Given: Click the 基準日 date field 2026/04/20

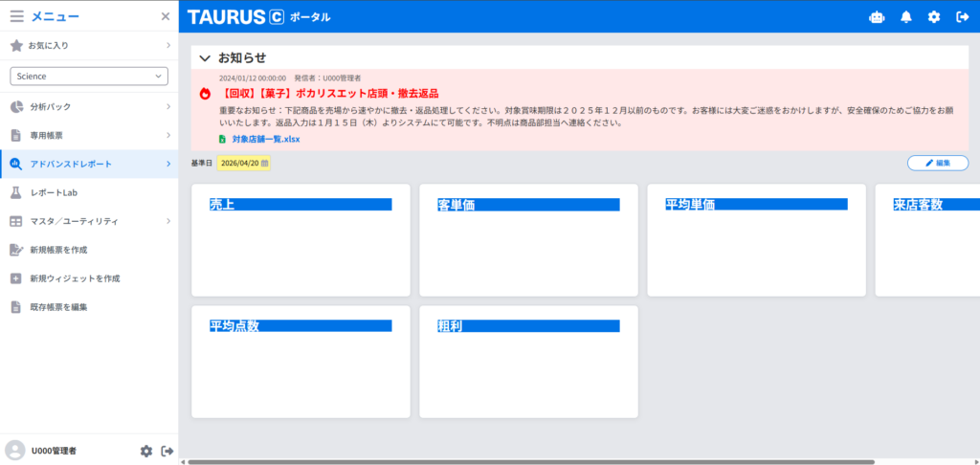Looking at the screenshot, I should pos(244,163).
